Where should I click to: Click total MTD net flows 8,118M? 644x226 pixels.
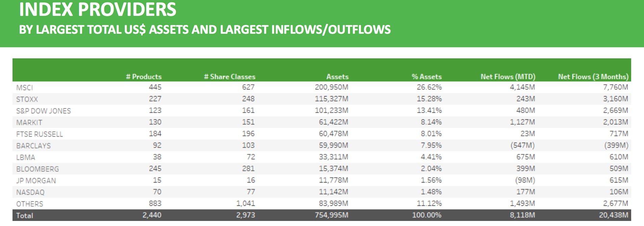coord(522,215)
